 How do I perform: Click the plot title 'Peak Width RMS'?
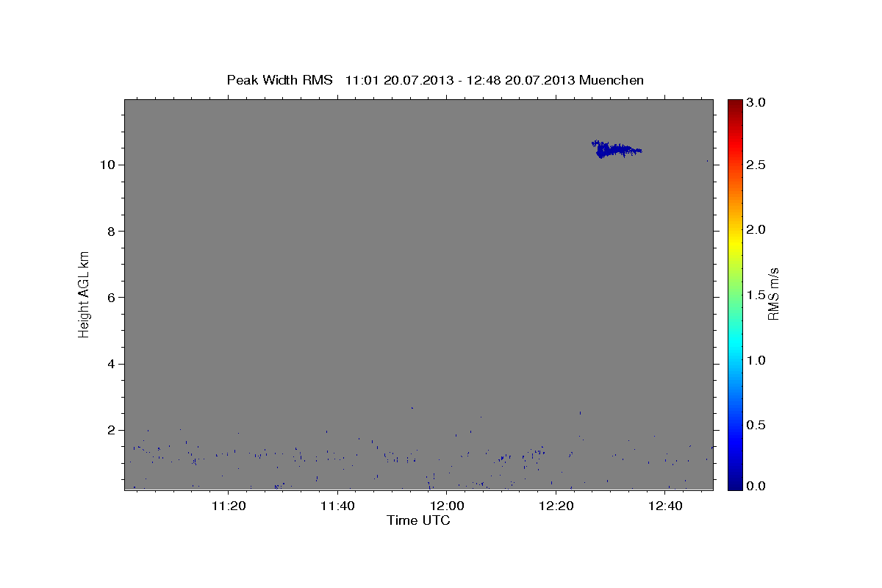[x=279, y=80]
